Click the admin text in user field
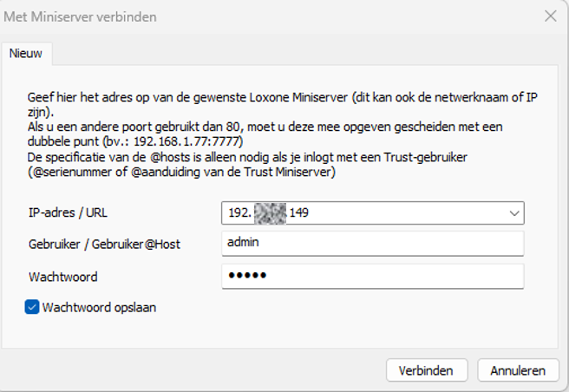 tap(243, 244)
